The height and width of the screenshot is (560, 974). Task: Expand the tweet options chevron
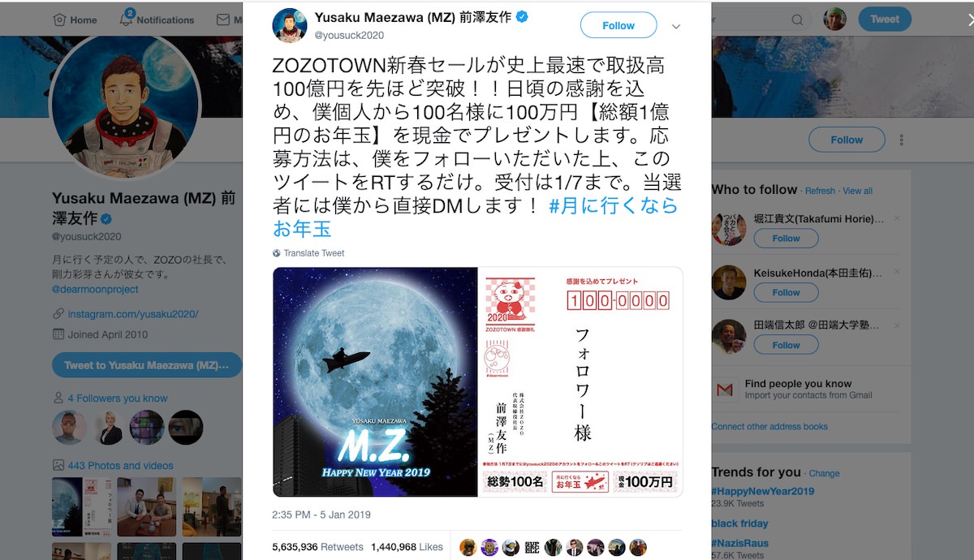[x=675, y=26]
